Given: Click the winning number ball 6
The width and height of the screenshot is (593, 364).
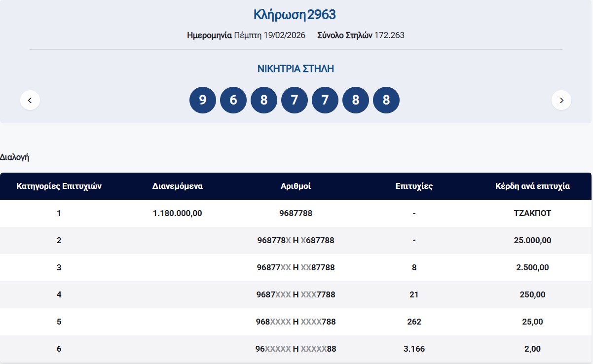Looking at the screenshot, I should 233,100.
